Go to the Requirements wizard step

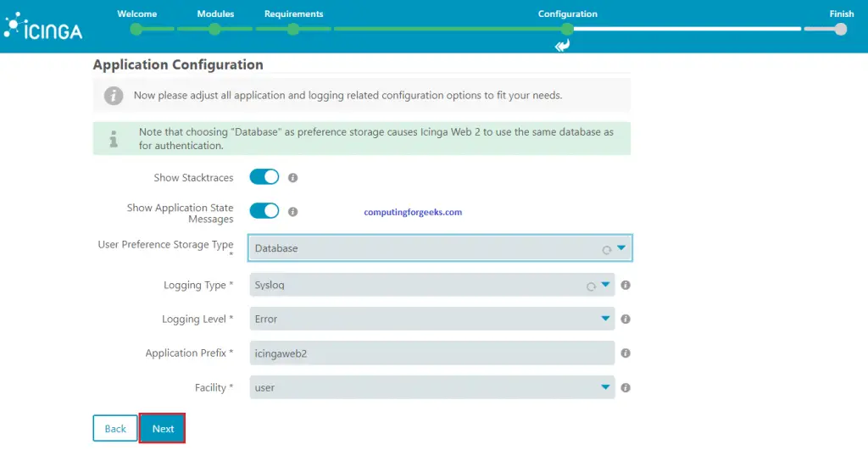(x=293, y=14)
